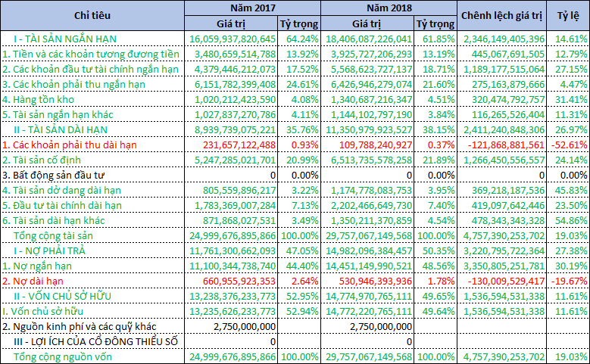The width and height of the screenshot is (590, 364).
Task: Select cell value 13,238,376,233,773
Action: click(x=233, y=297)
